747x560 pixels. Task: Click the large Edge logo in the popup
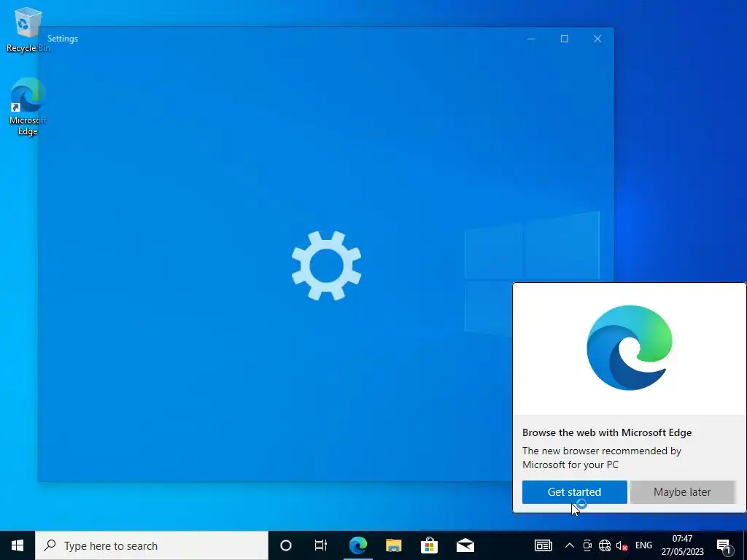(x=630, y=347)
